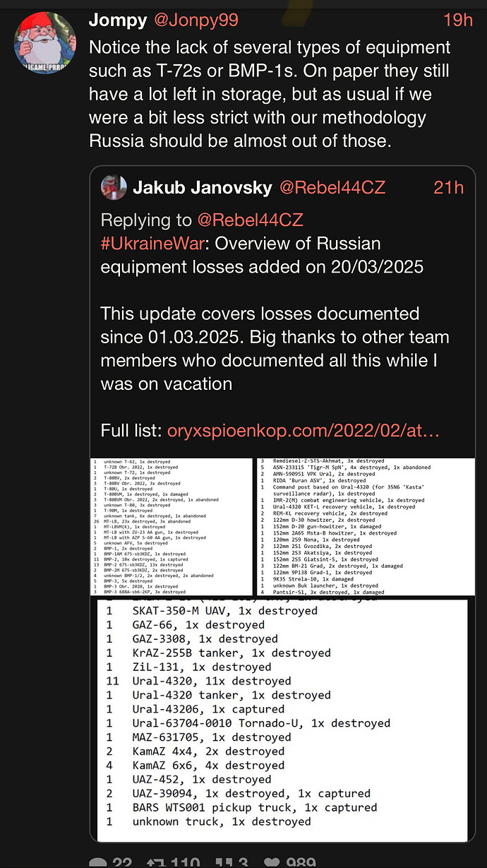Open the oryxspioenkop.com full list link

click(302, 430)
